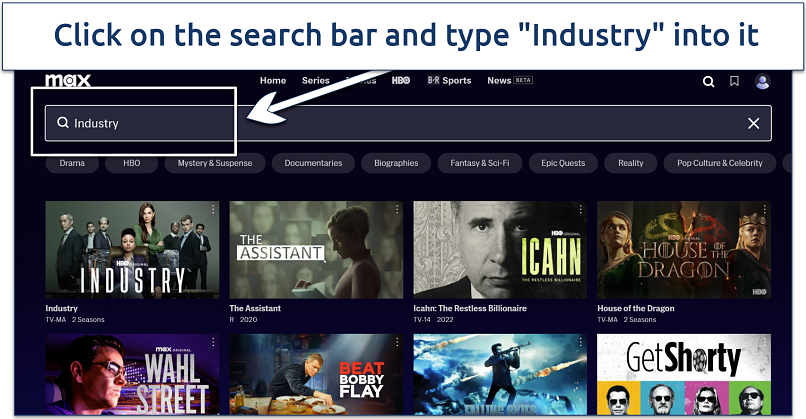Screen dimensions: 806x419
Task: Open Icahn thumbnail
Action: [500, 250]
